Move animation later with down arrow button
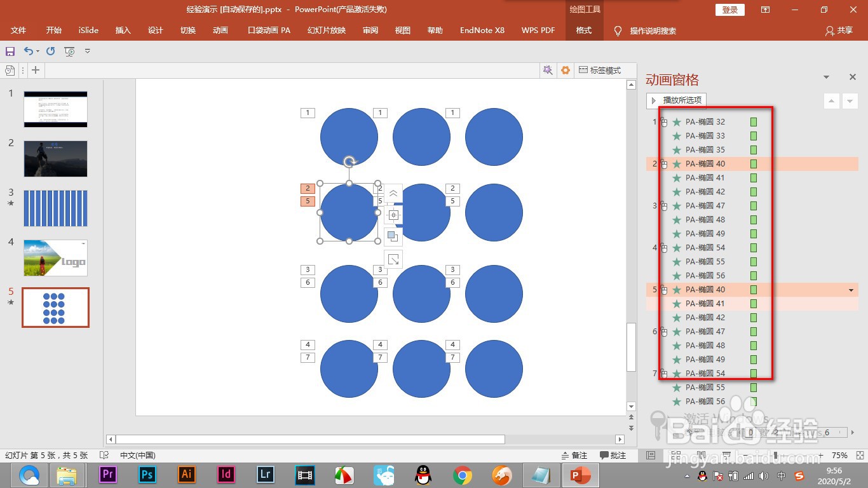 tap(850, 100)
